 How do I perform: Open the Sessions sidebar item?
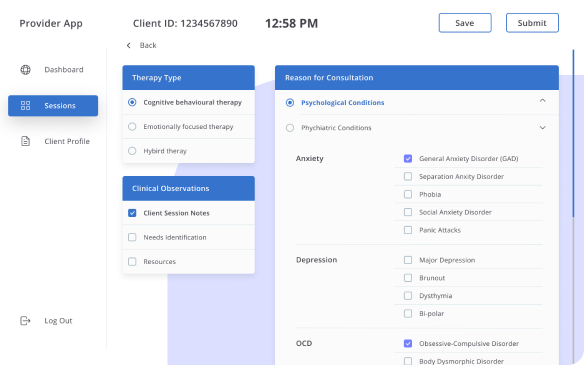[x=53, y=106]
